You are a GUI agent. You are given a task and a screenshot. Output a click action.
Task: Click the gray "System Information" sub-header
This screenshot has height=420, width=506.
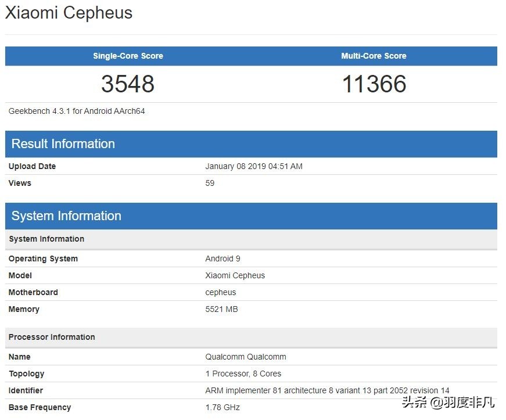click(251, 239)
